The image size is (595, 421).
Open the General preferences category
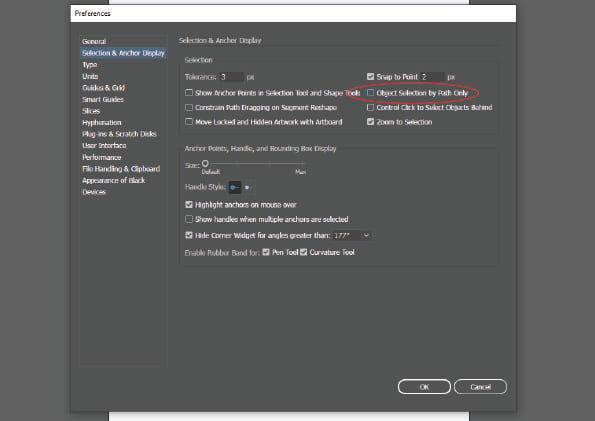94,41
